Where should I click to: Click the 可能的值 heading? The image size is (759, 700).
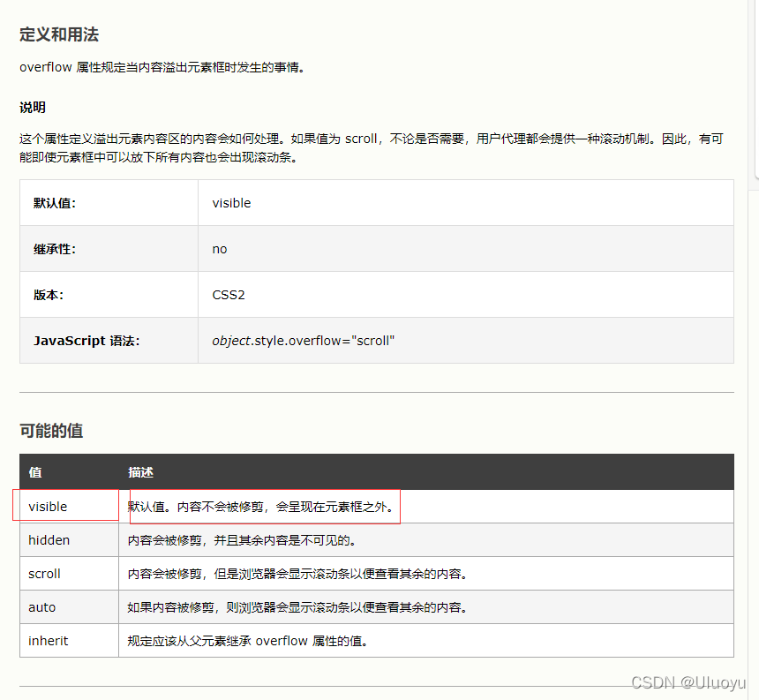click(51, 431)
